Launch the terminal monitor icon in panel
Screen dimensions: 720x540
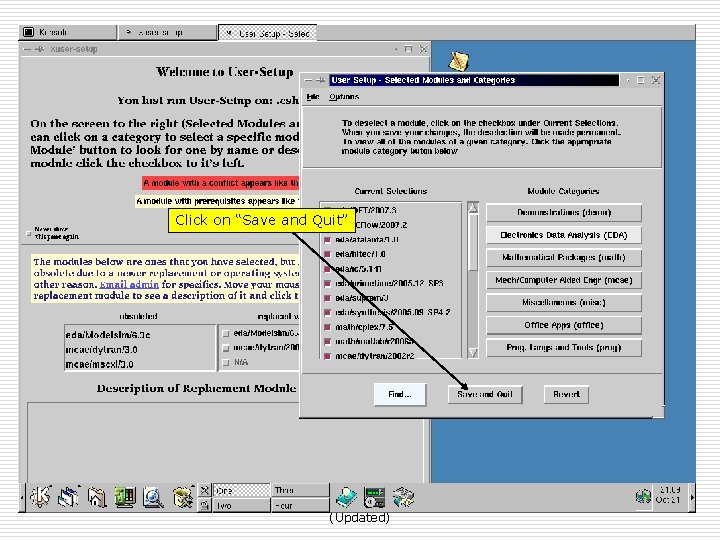coord(124,497)
